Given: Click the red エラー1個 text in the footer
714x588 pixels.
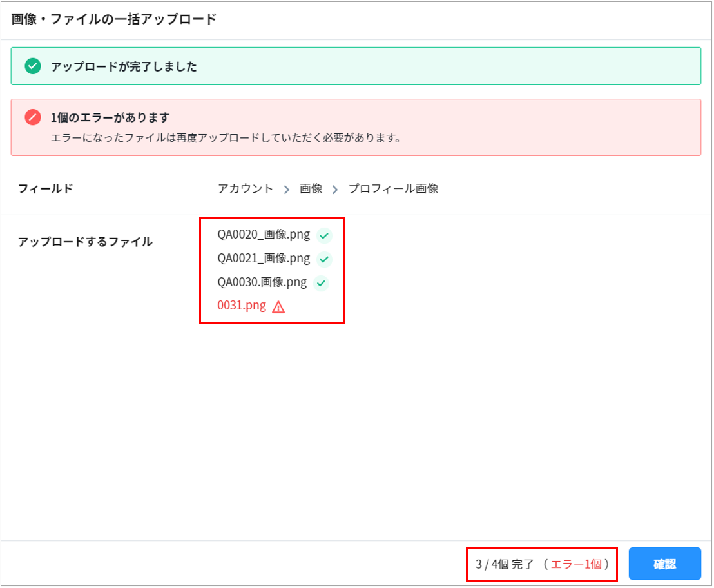Looking at the screenshot, I should pyautogui.click(x=576, y=564).
